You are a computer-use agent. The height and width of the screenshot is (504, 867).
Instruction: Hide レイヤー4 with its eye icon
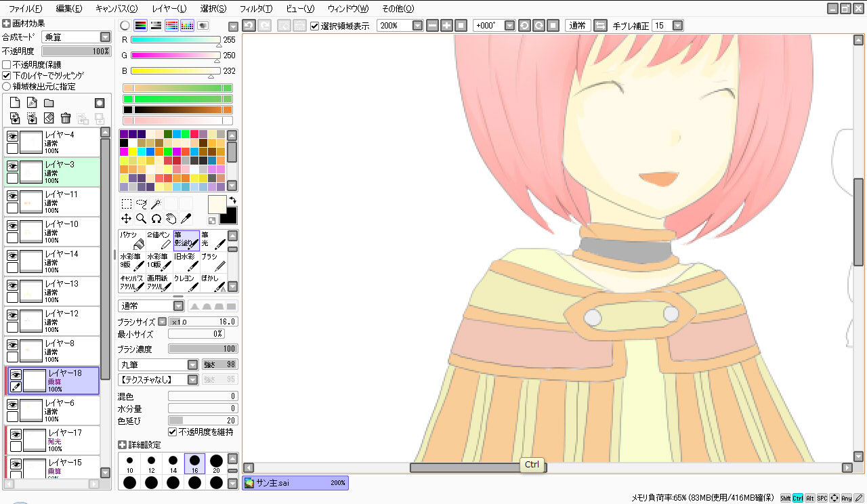pyautogui.click(x=12, y=136)
